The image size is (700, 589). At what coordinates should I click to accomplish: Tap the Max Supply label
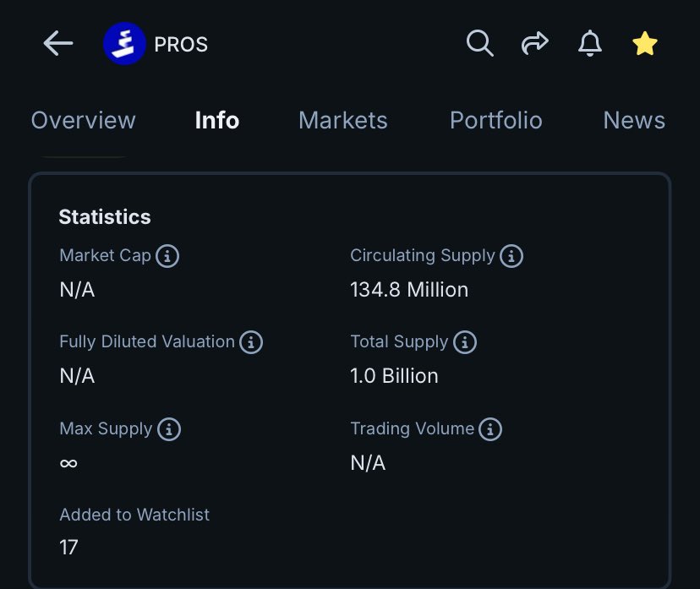point(106,428)
